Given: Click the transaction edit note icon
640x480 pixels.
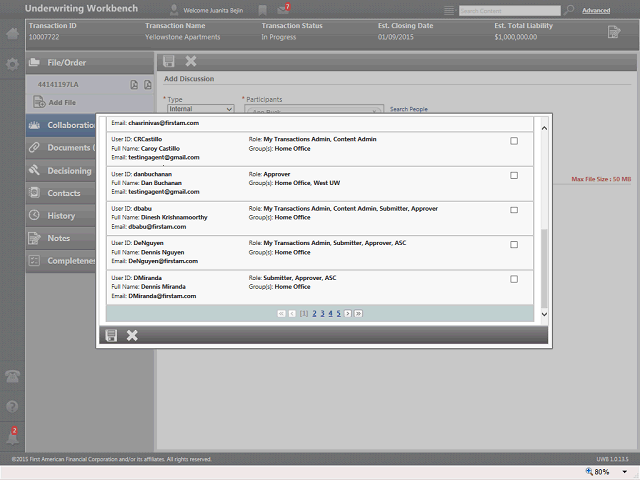Looking at the screenshot, I should coord(613,32).
